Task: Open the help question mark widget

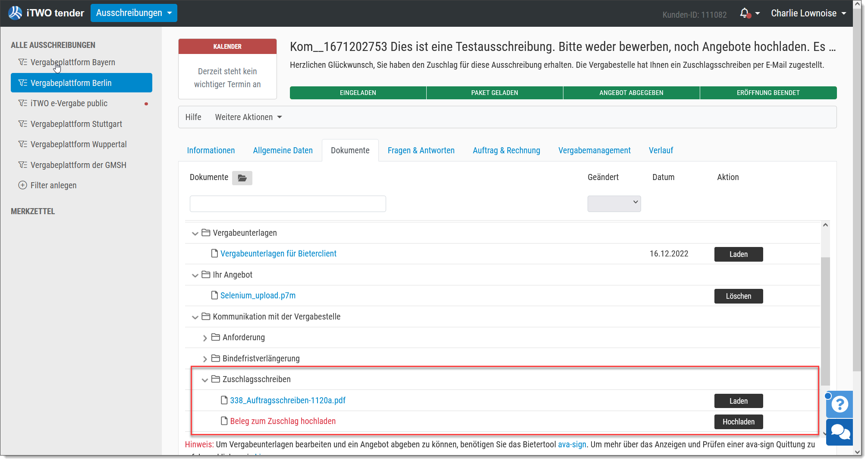Action: pos(840,404)
